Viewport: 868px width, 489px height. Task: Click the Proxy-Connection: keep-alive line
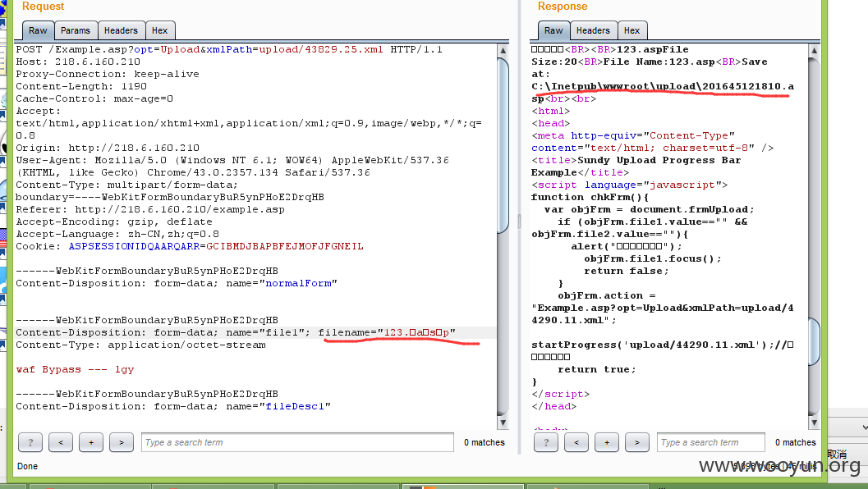coord(108,74)
